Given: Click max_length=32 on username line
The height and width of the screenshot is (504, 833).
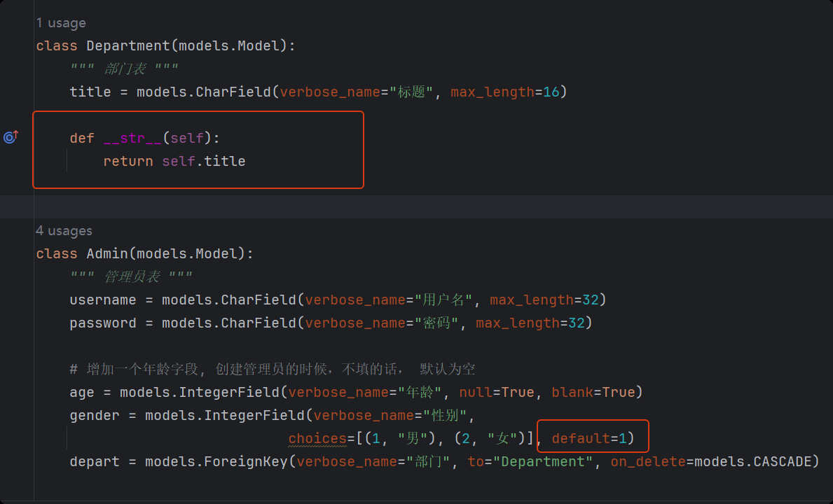Looking at the screenshot, I should click(x=544, y=300).
